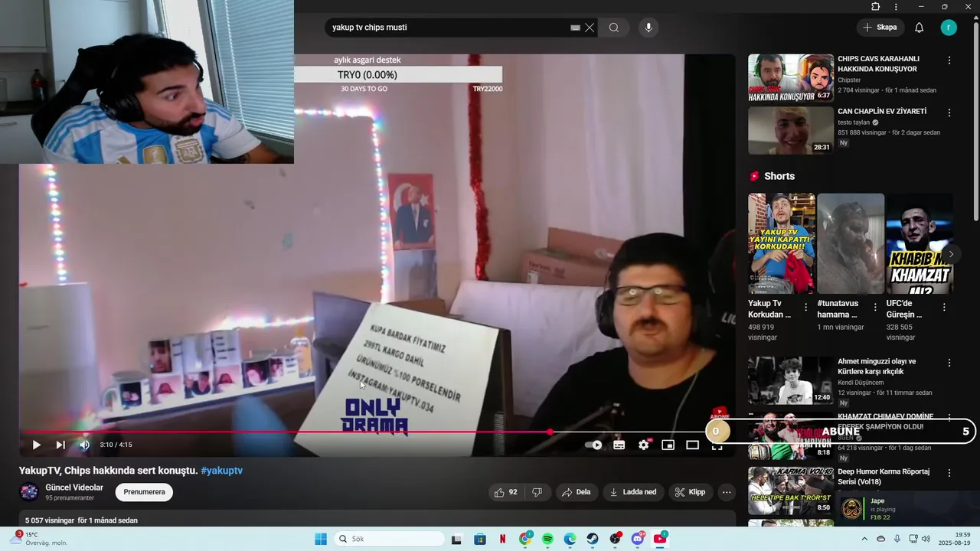Open options for #tunatavus short
The height and width of the screenshot is (551, 980).
pyautogui.click(x=874, y=307)
